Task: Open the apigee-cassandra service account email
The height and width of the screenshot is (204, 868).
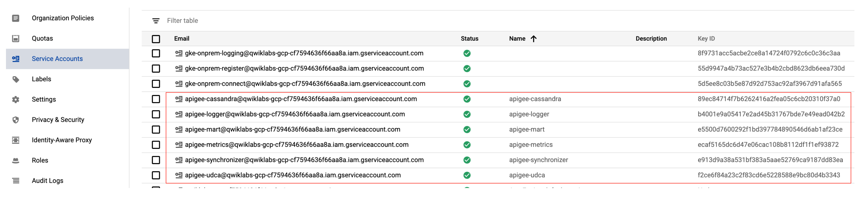Action: pyautogui.click(x=301, y=99)
